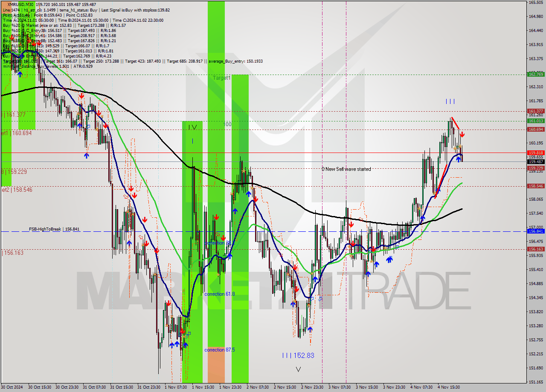The width and height of the screenshot is (546, 392).
Task: Click the red 161.377 price tag
Action: pyautogui.click(x=536, y=111)
